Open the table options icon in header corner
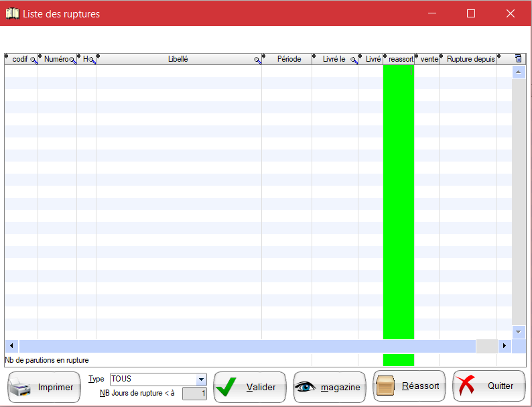This screenshot has width=532, height=407. 518,59
